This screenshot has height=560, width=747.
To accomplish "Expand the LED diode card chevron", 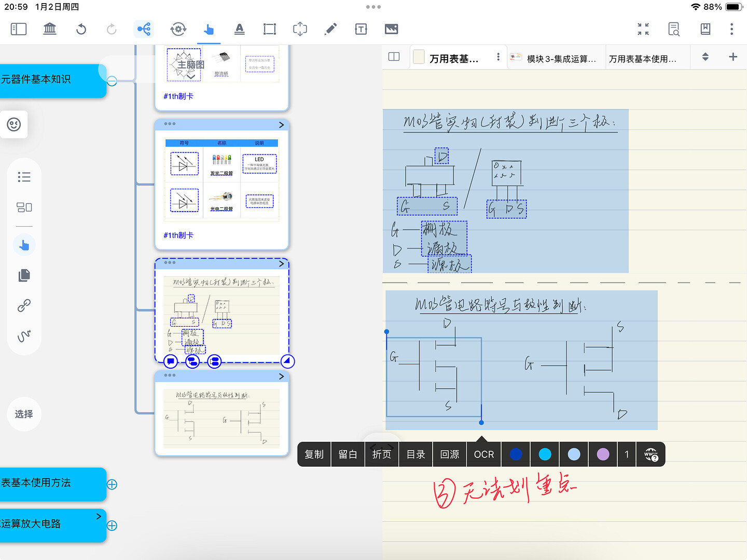I will click(x=281, y=124).
